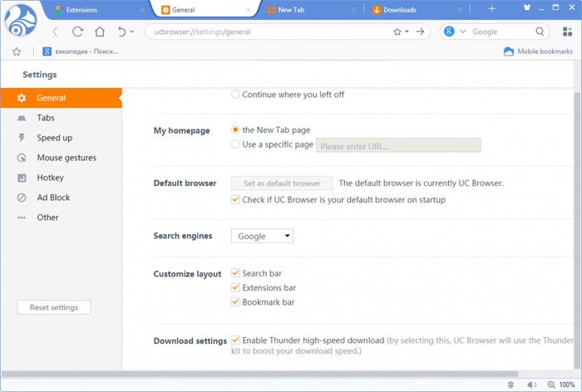The height and width of the screenshot is (392, 582).
Task: Open the extensions grid icon
Action: click(x=567, y=32)
